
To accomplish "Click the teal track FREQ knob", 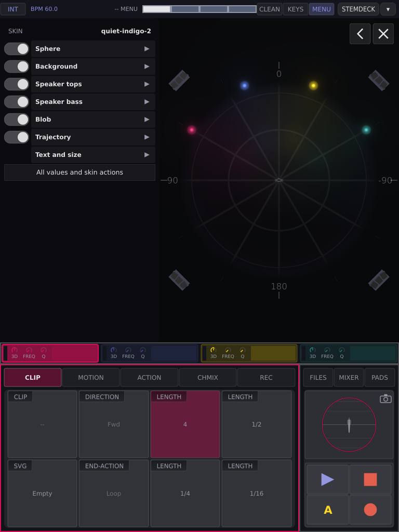I will pyautogui.click(x=327, y=350).
